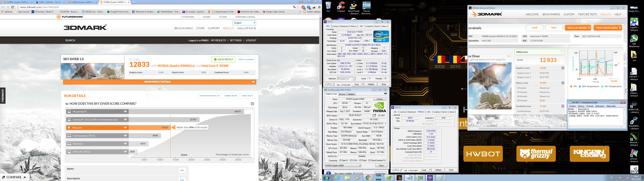Image resolution: width=644 pixels, height=181 pixels.
Task: Switch to the 3DMark taskbar icon
Action: point(399,178)
